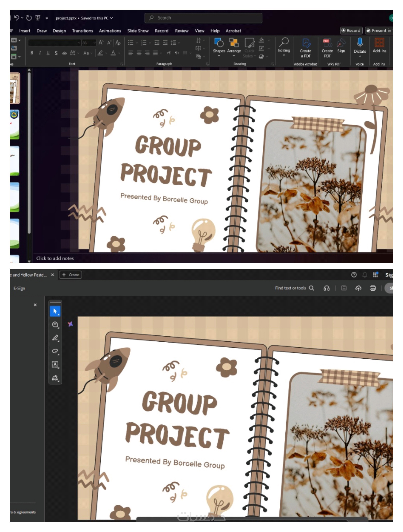Open the saved-location dropdown beside project.pptx
This screenshot has height=532, width=403.
pos(111,18)
